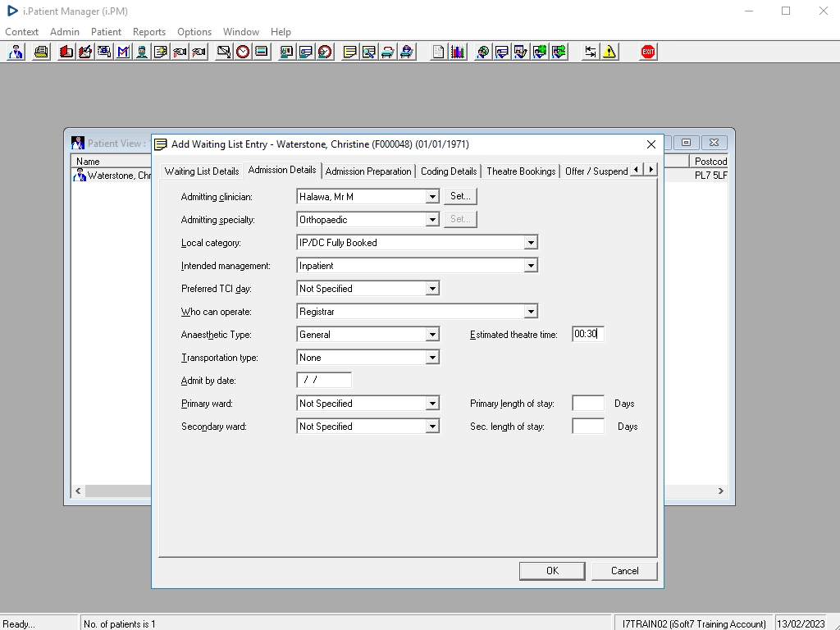Click the blue letter M toolbar icon
The width and height of the screenshot is (840, 630).
123,52
